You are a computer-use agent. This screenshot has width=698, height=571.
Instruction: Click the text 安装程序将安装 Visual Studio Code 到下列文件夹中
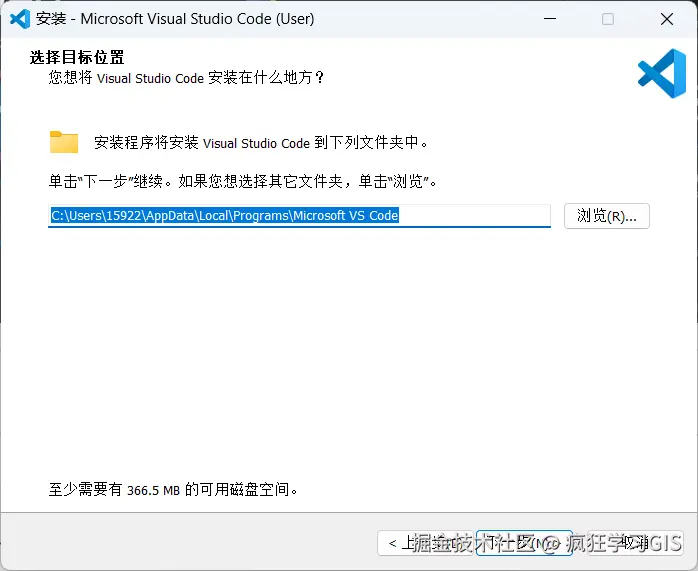261,142
